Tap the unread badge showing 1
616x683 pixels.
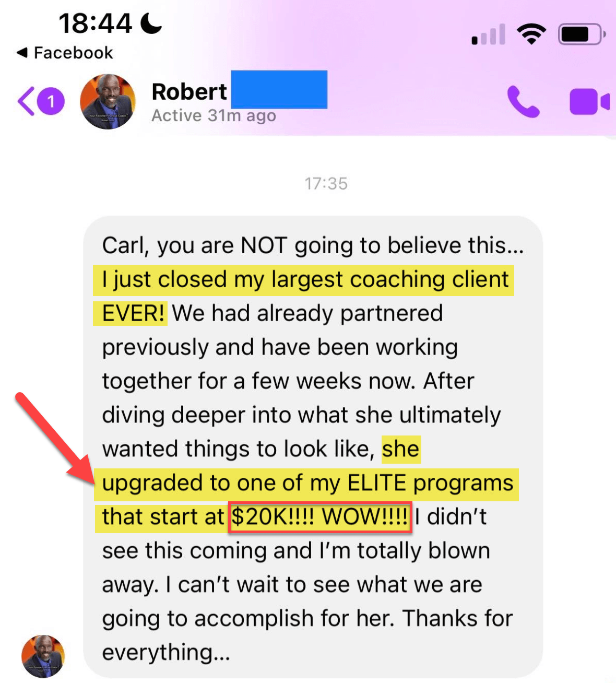pos(51,101)
